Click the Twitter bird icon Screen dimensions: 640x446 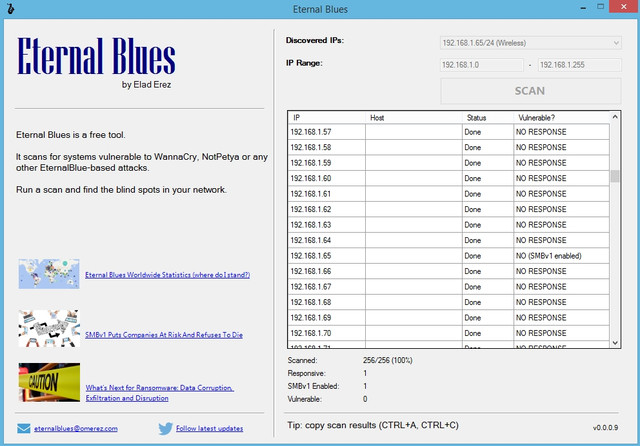(x=165, y=428)
